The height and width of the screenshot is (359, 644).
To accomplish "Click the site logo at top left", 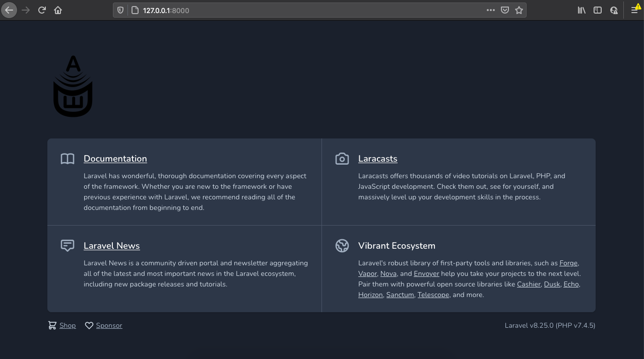I will (x=73, y=86).
